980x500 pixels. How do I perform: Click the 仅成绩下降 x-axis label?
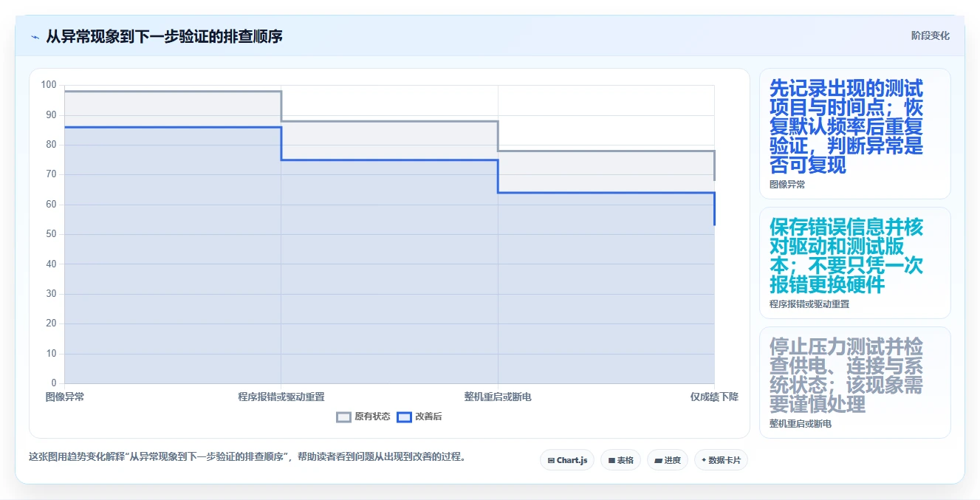click(714, 397)
